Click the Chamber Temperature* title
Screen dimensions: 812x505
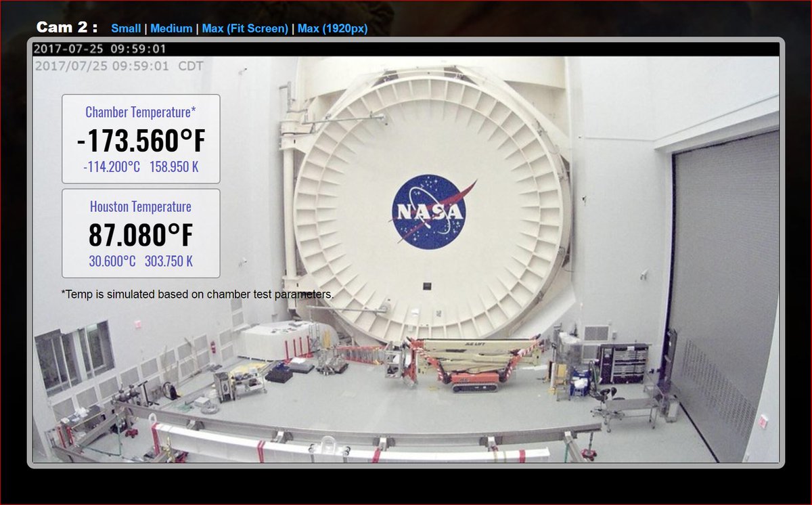pyautogui.click(x=141, y=112)
